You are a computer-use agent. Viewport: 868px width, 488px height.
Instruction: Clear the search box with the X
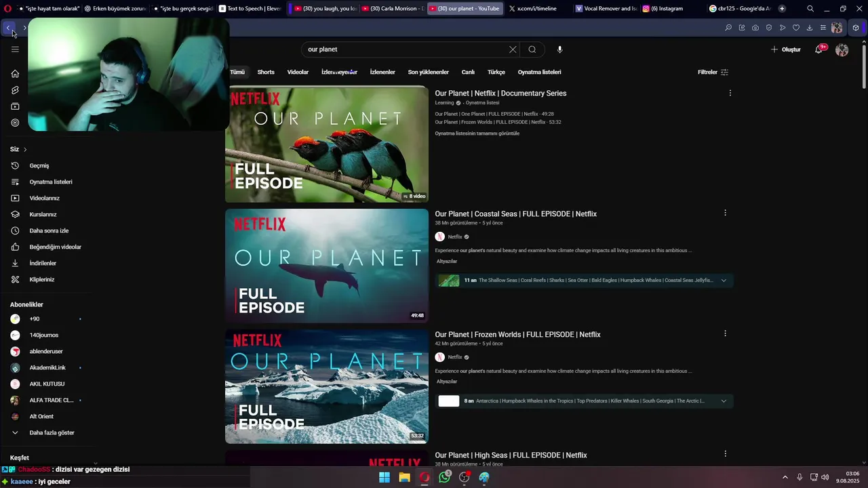coord(513,49)
